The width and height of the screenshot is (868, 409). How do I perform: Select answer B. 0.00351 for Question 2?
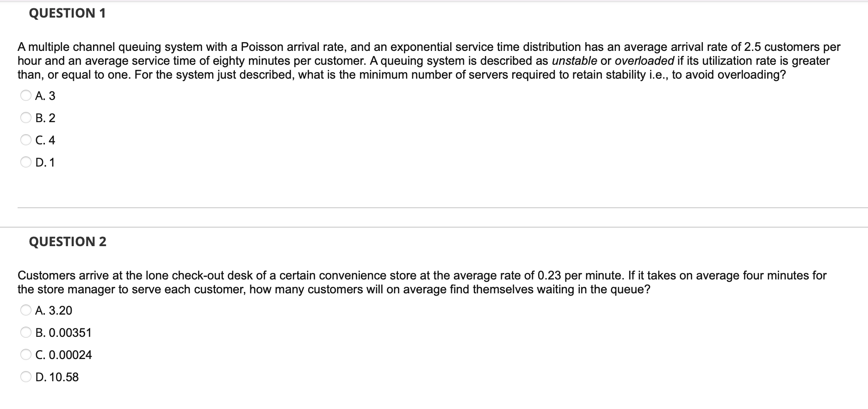tap(25, 333)
